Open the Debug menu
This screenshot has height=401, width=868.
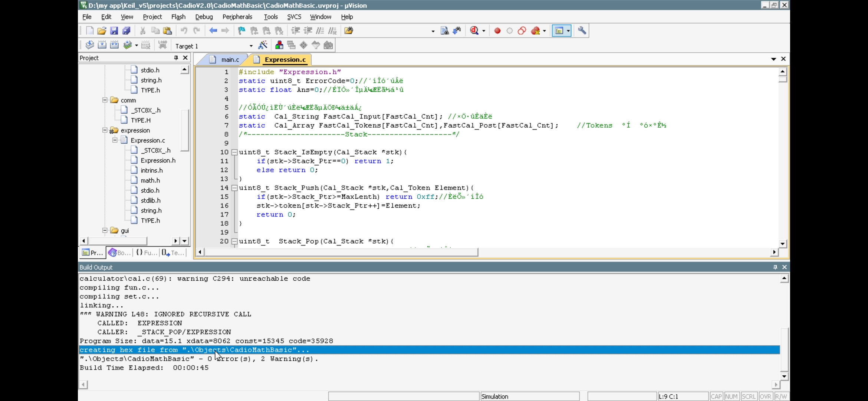pos(204,17)
